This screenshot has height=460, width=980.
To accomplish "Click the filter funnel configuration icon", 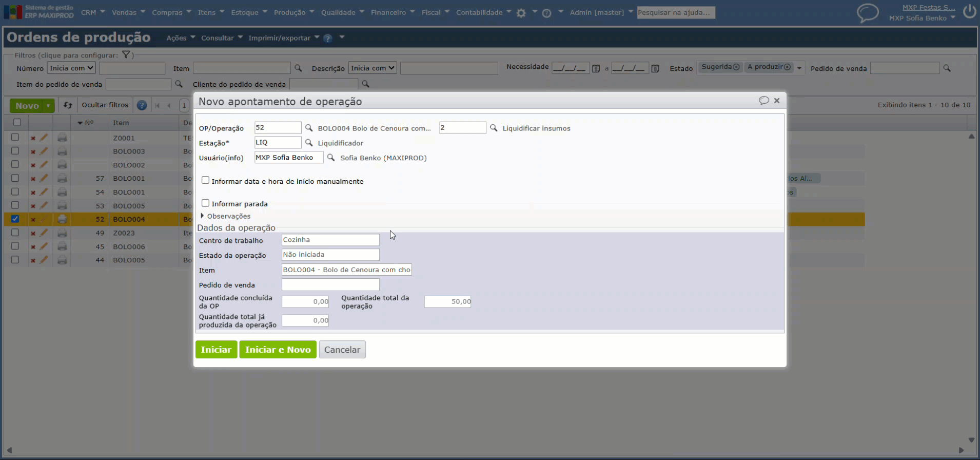I will [126, 54].
